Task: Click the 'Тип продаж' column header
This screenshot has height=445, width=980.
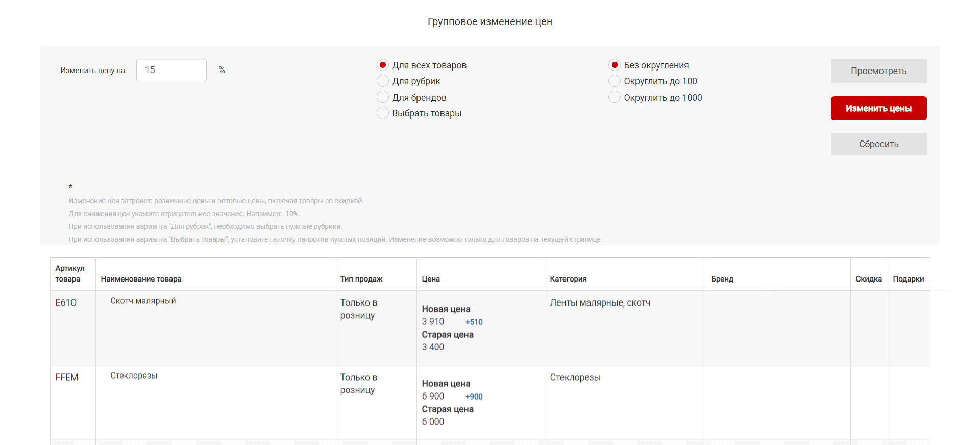Action: [x=361, y=279]
